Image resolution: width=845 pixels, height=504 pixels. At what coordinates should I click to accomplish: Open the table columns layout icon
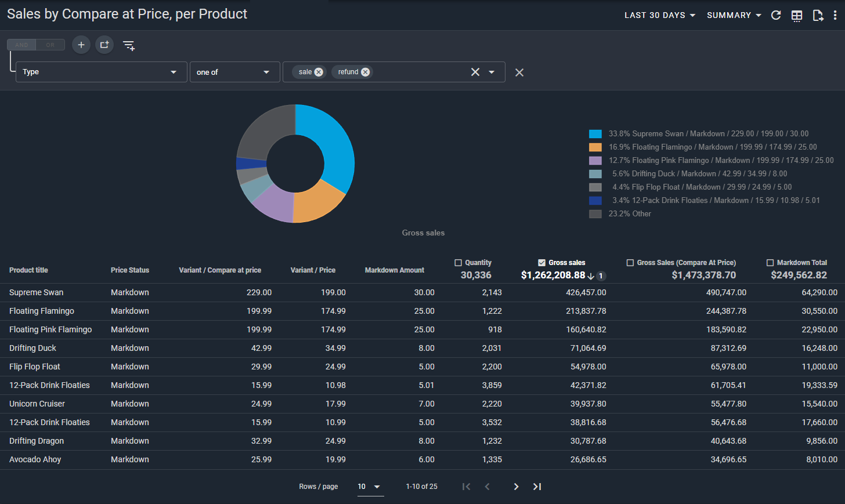point(797,16)
